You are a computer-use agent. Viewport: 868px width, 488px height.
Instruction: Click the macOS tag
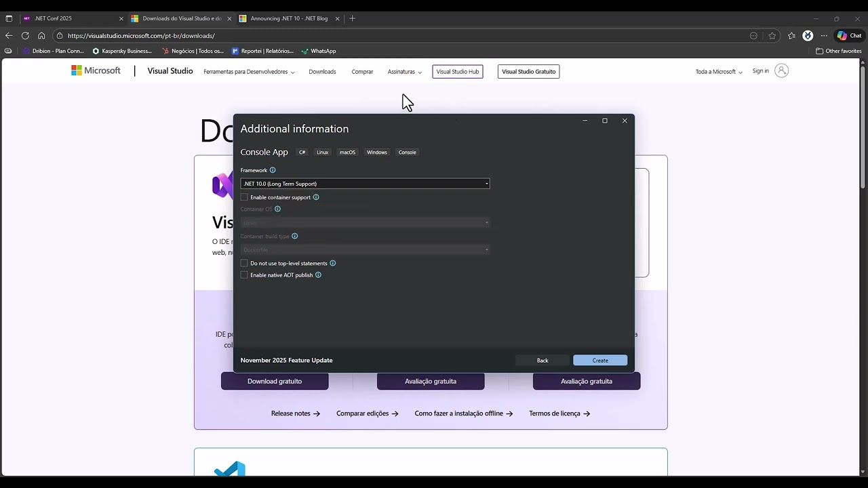click(348, 152)
